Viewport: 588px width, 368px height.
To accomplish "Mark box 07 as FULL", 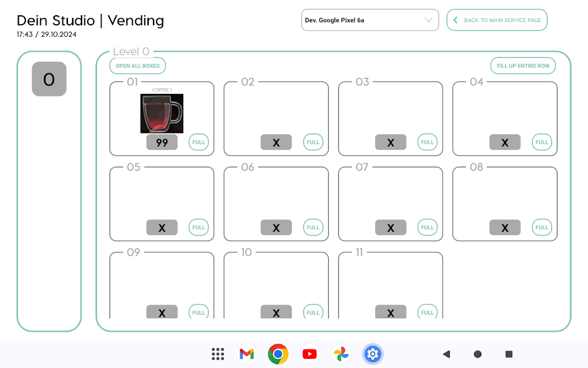I will click(x=428, y=227).
